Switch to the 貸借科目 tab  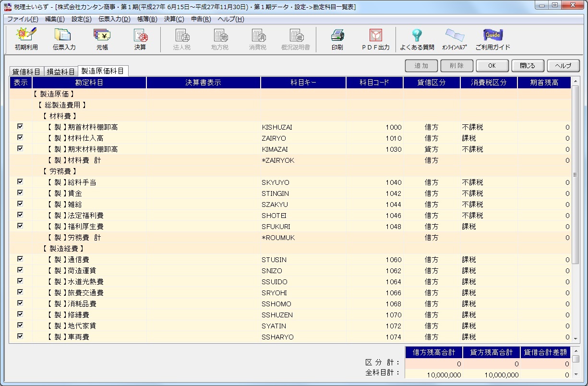[x=26, y=72]
